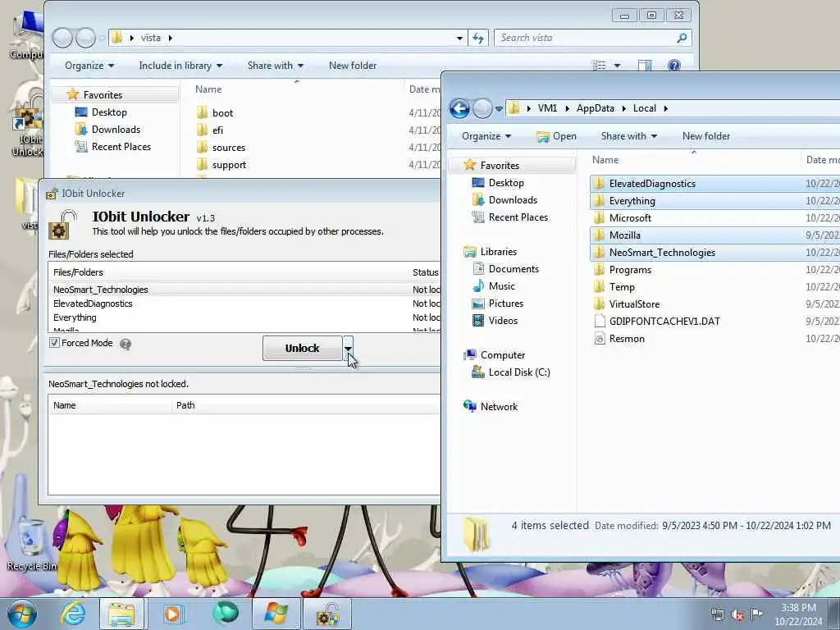Open Local Disk (C:) in navigation pane
This screenshot has width=840, height=630.
coord(519,372)
